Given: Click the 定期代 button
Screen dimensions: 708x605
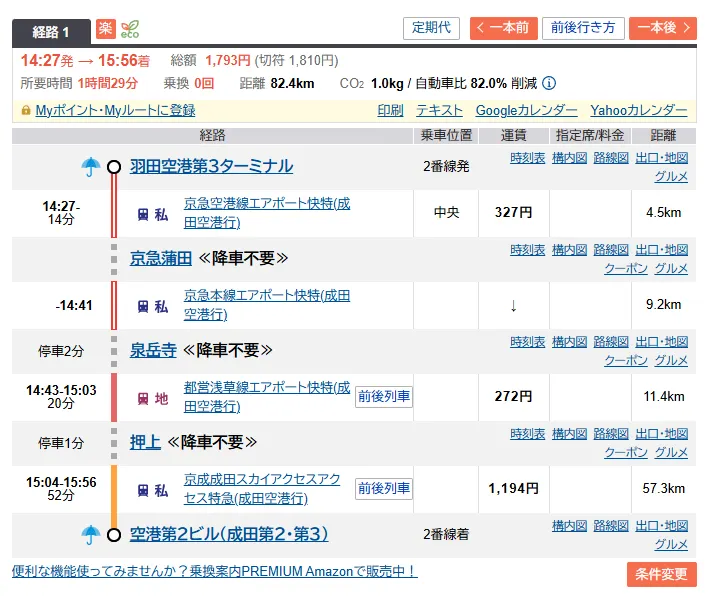Looking at the screenshot, I should (x=431, y=28).
